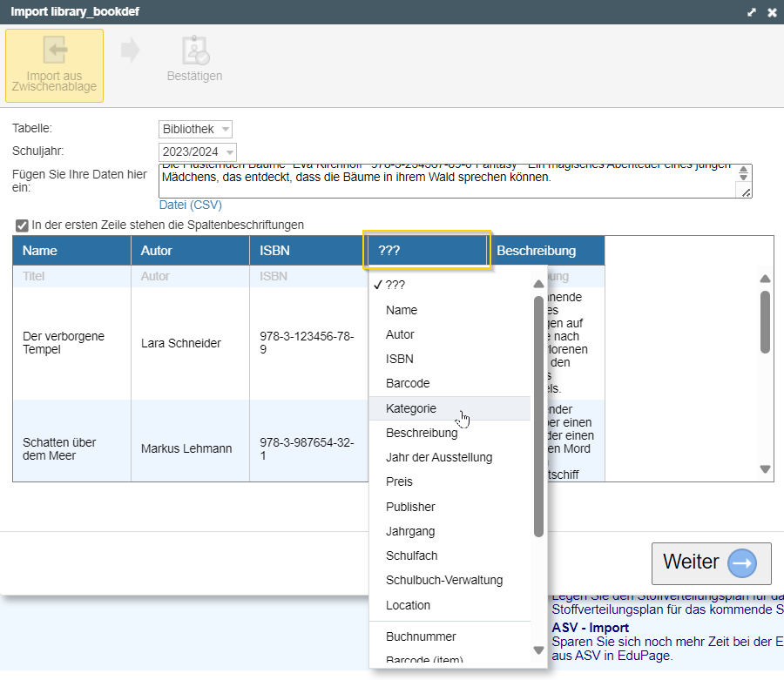784x680 pixels.
Task: Click the greyed 'Titel' header row cell
Action: 71,276
